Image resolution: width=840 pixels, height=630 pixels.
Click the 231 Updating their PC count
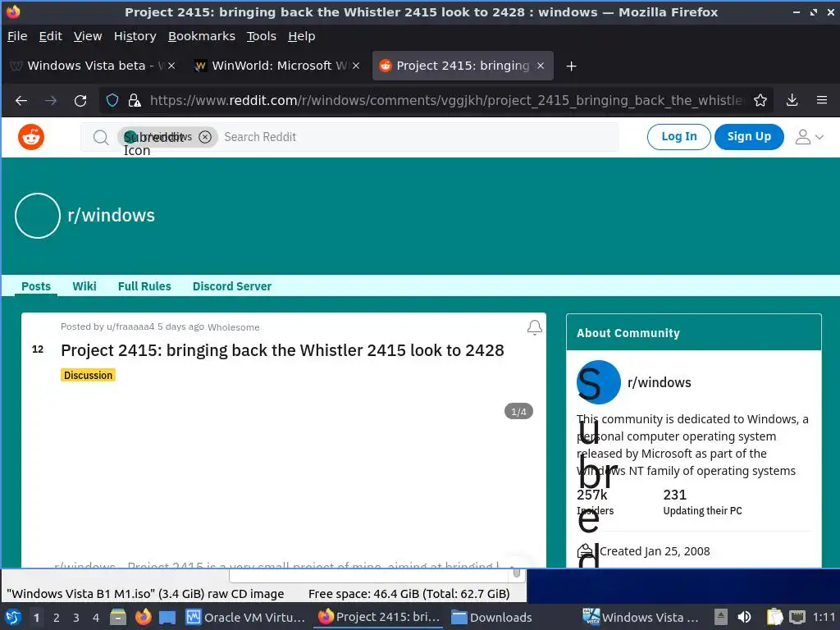point(702,502)
